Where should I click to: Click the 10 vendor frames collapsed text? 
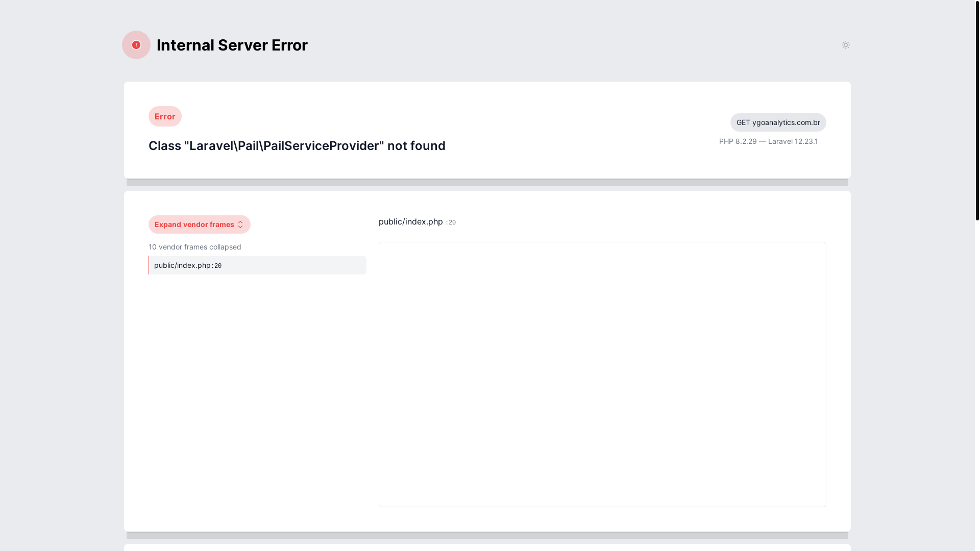click(195, 247)
